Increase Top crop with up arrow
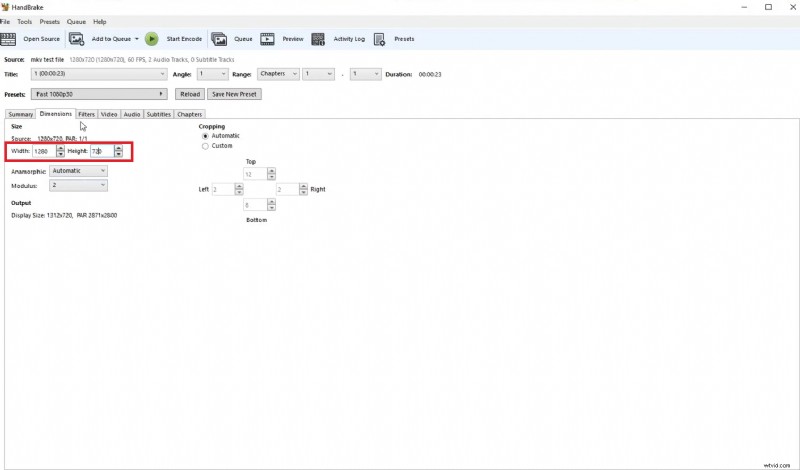Viewport: 800px width, 470px height. 271,171
